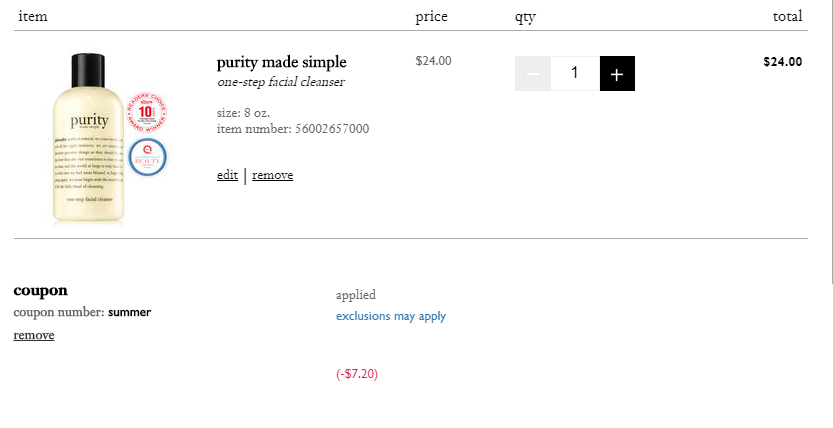The height and width of the screenshot is (428, 833).
Task: Click the price column header
Action: pos(431,17)
